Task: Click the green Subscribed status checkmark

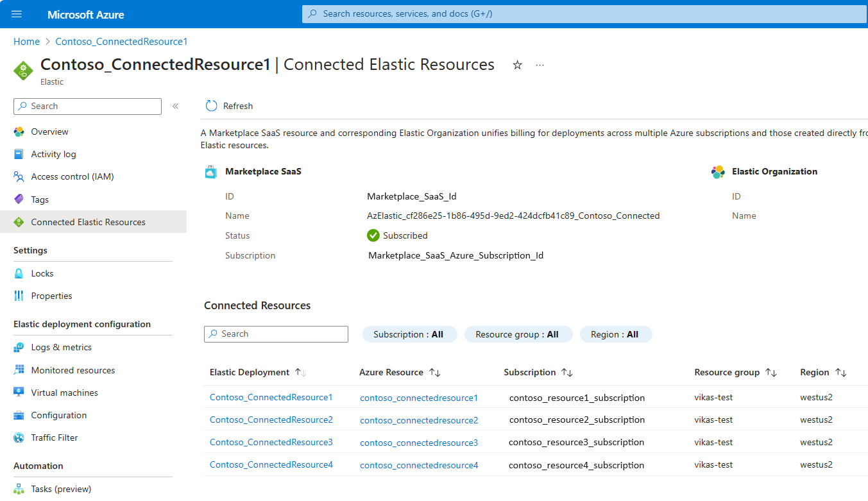Action: (x=373, y=235)
